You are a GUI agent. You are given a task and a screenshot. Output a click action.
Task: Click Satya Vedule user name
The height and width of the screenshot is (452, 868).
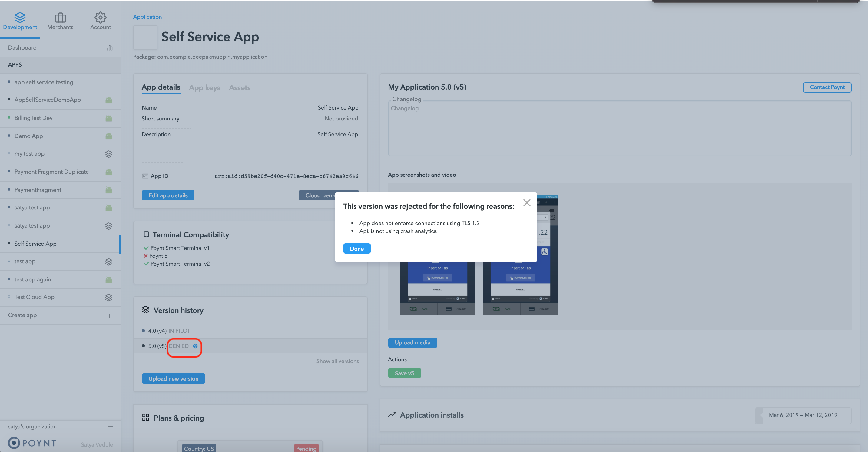coord(97,445)
